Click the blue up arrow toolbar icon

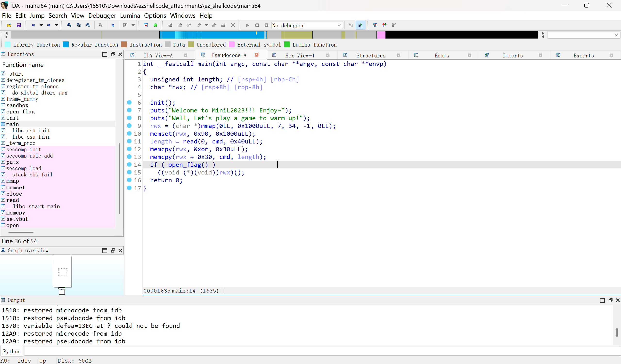coord(113,25)
